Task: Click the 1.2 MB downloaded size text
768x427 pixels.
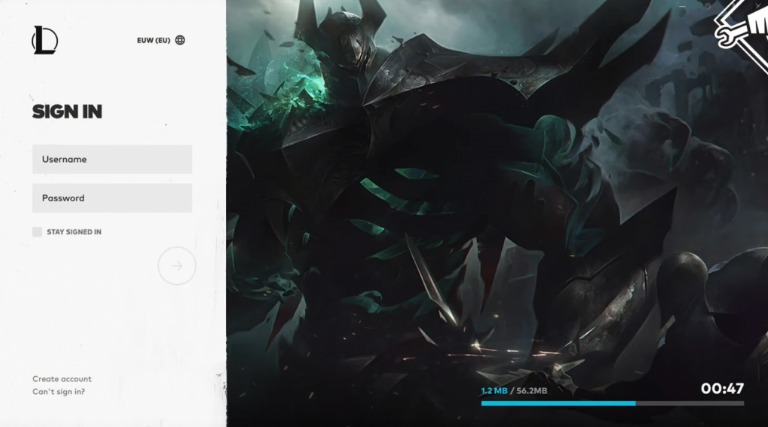Action: pyautogui.click(x=493, y=391)
